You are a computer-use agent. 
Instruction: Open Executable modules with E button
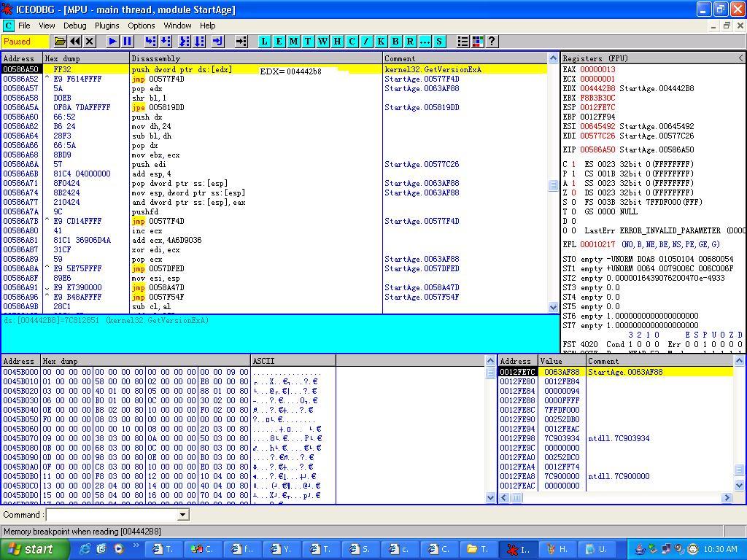pos(279,42)
